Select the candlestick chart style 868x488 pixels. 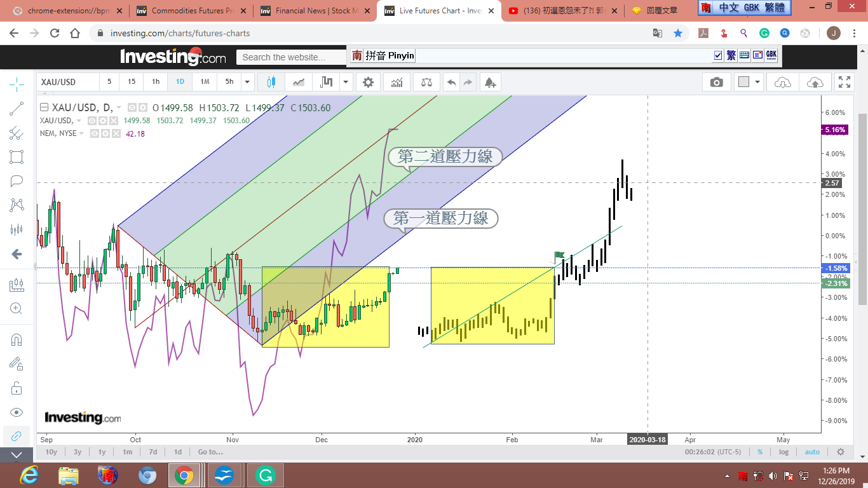(x=272, y=82)
